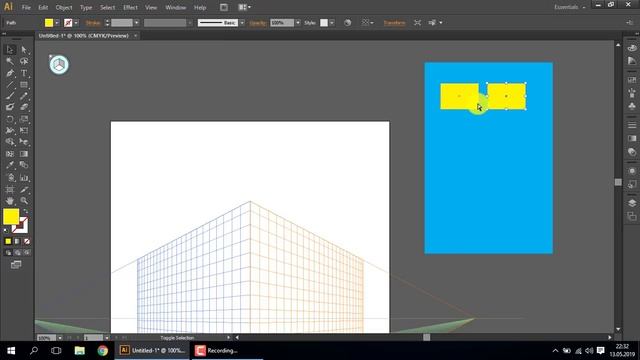
Task: Open the File menu
Action: (26, 7)
